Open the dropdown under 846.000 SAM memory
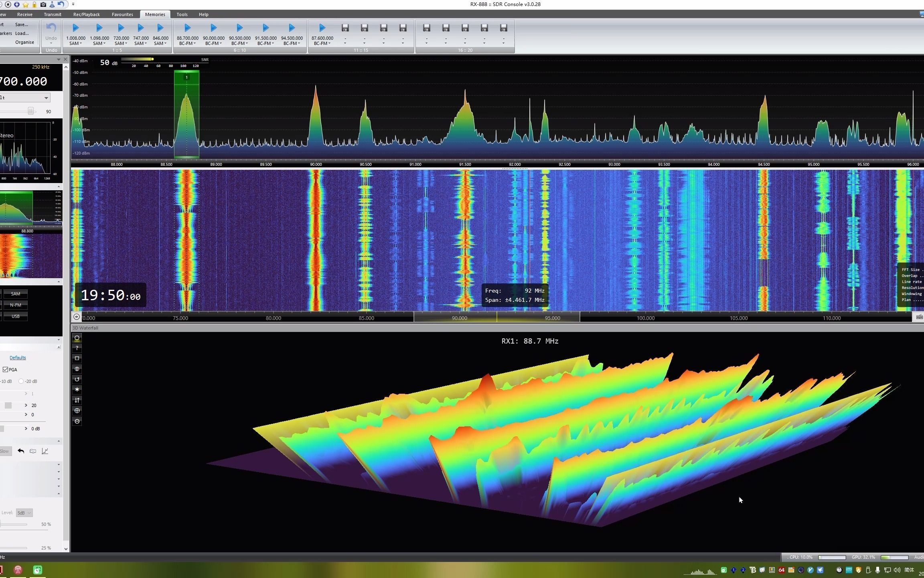This screenshot has width=924, height=578. pyautogui.click(x=165, y=43)
